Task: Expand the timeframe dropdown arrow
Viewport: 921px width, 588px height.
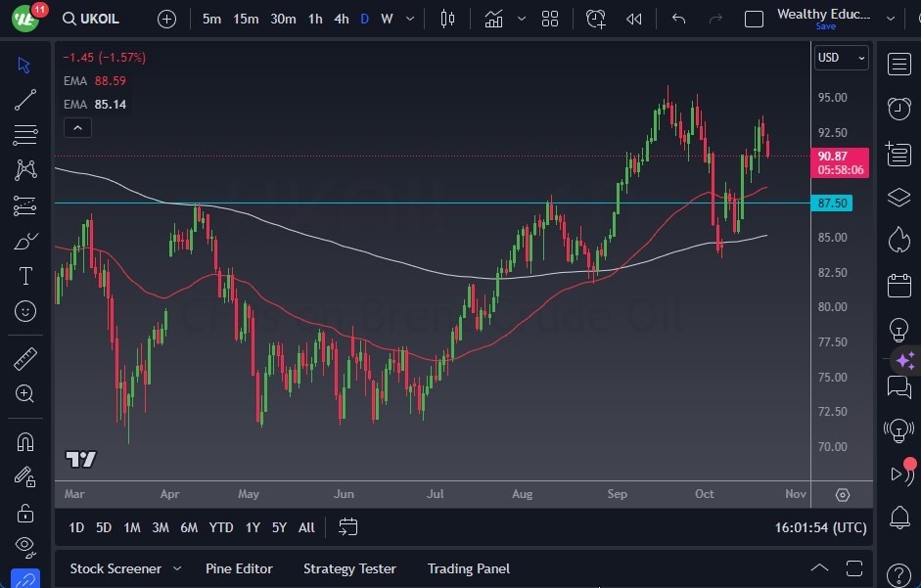Action: click(x=409, y=18)
